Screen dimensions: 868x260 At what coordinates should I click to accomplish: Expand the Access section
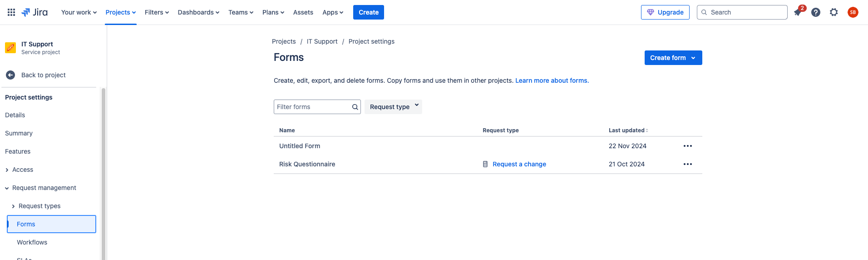coord(7,170)
